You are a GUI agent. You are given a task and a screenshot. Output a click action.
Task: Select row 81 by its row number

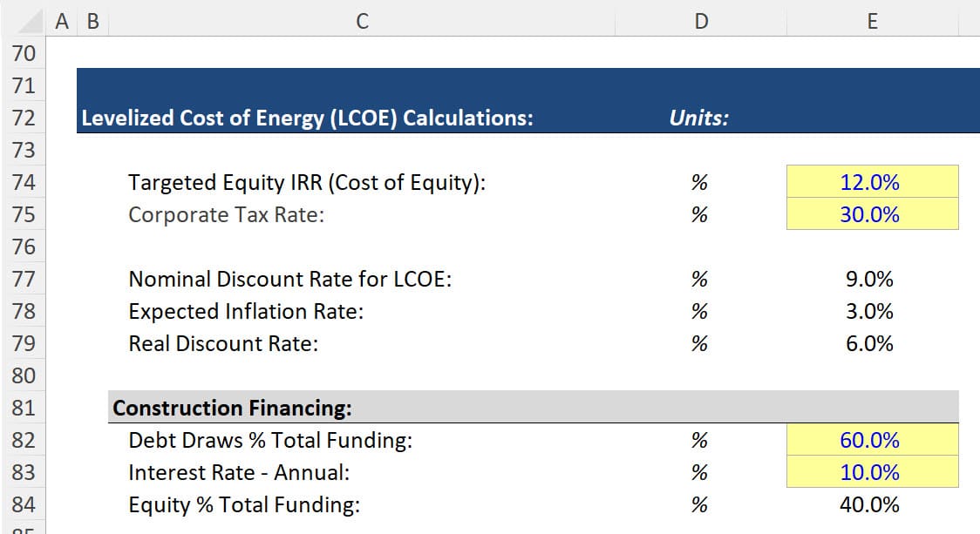25,407
